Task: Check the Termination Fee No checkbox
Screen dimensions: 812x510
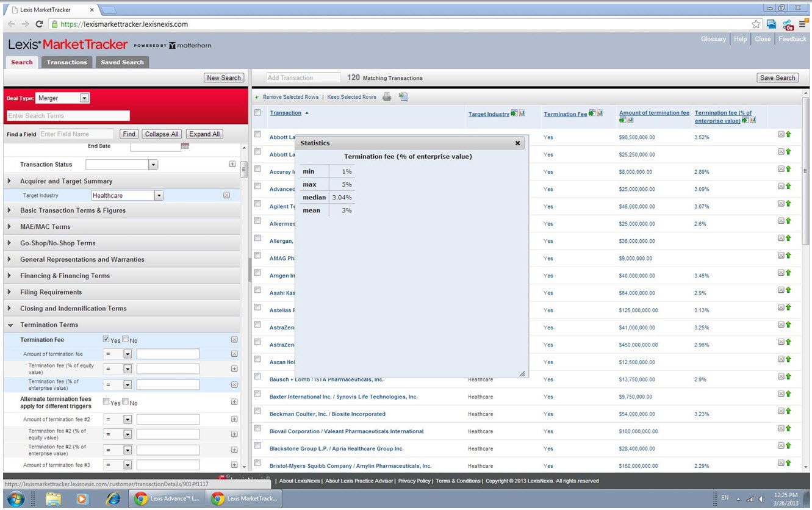Action: tap(125, 340)
